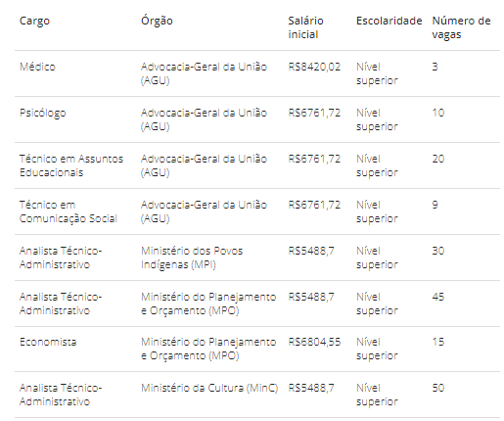Click the Escolaridade column header
Viewport: 504px width, 421px height.
tap(389, 21)
